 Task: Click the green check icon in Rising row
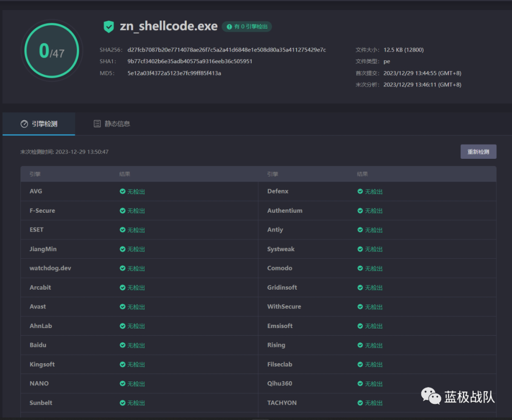[360, 345]
